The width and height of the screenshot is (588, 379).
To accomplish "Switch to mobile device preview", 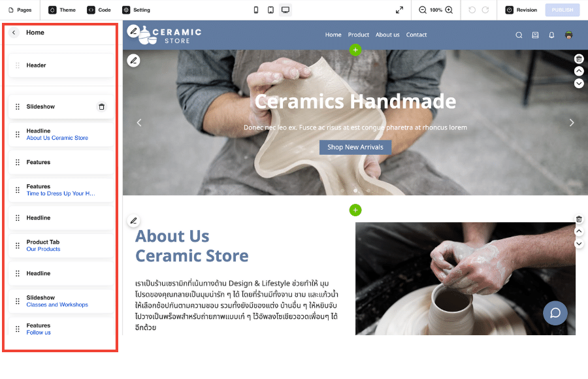I will [x=255, y=10].
